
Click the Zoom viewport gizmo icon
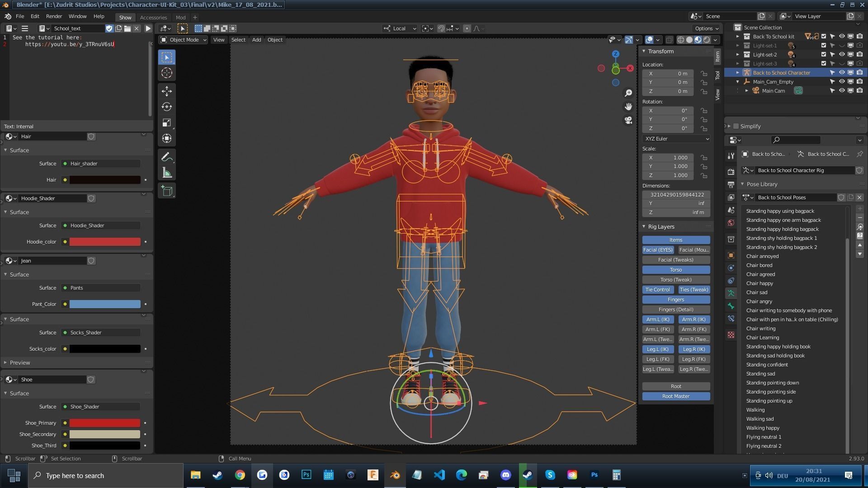tap(628, 93)
